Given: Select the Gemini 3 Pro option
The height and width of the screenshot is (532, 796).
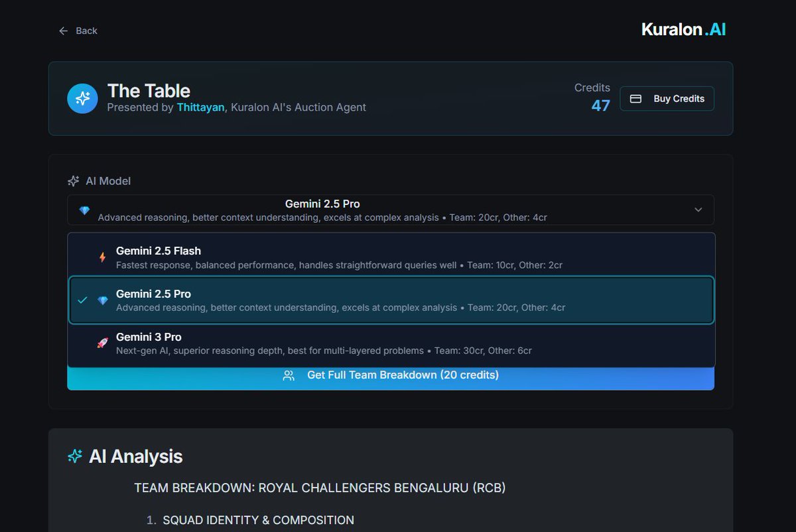Looking at the screenshot, I should pos(391,343).
